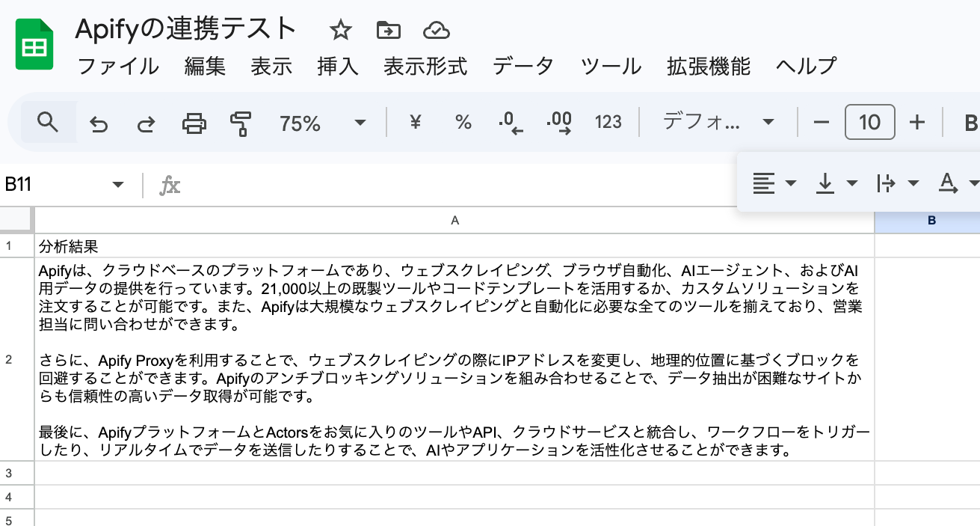
Task: Click the print icon
Action: (194, 123)
